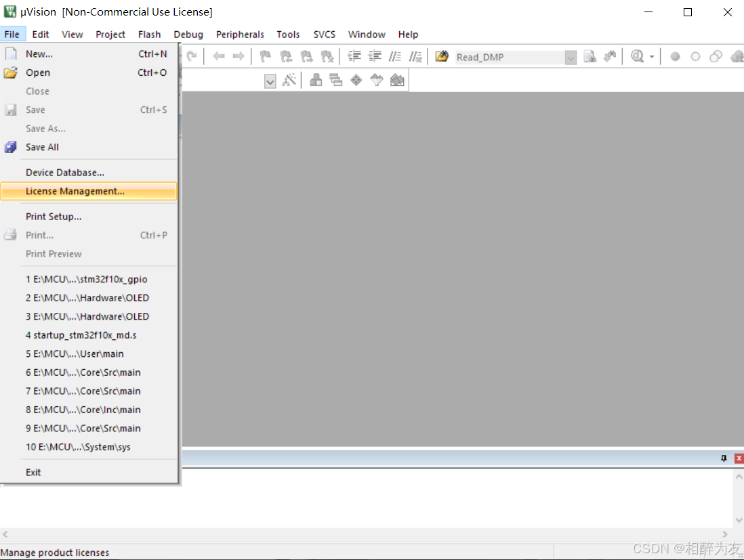The image size is (744, 560).
Task: Clear all bookmarks icon
Action: point(327,56)
